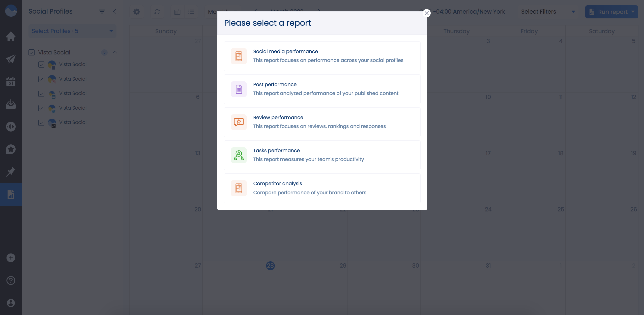Click the Pin sidebar icon
Image resolution: width=644 pixels, height=315 pixels.
(x=11, y=172)
